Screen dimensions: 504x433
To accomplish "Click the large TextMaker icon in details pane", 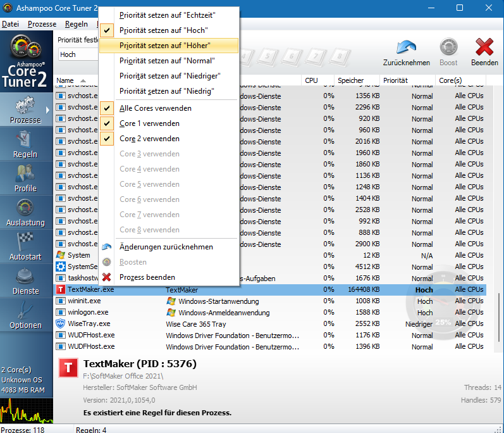I will pyautogui.click(x=68, y=367).
